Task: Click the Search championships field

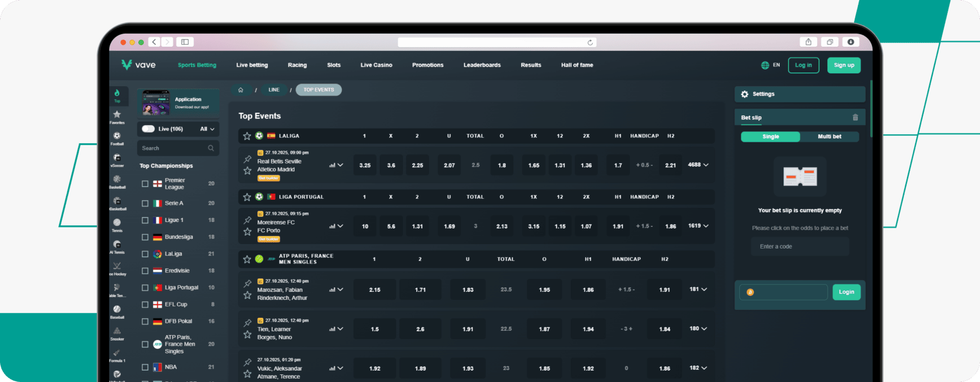Action: click(178, 148)
